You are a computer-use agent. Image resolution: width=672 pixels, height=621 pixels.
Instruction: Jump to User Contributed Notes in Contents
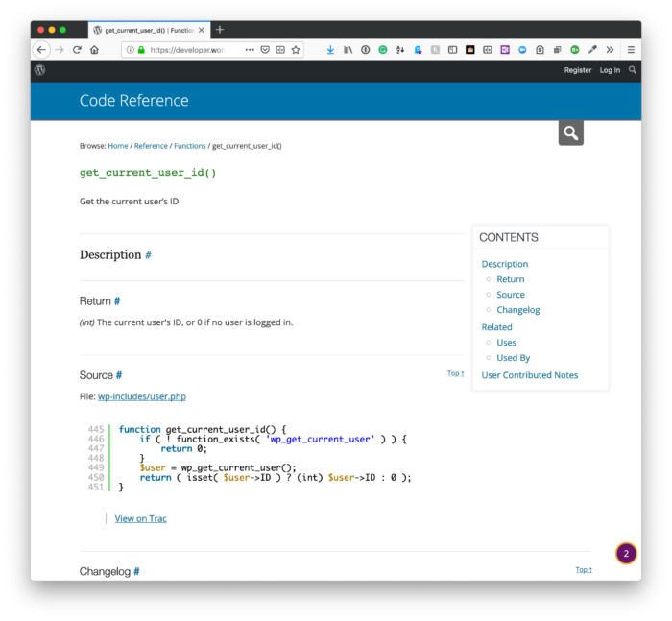529,375
